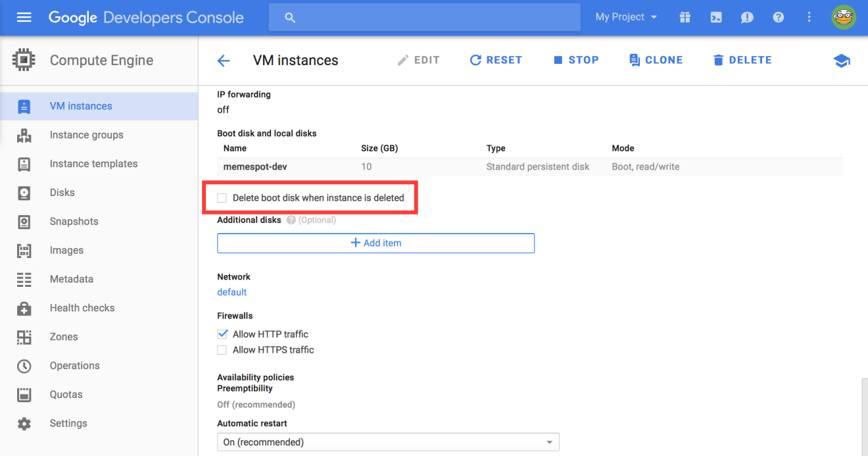This screenshot has height=456, width=868.
Task: Open the graduation cap learn panel
Action: (842, 61)
